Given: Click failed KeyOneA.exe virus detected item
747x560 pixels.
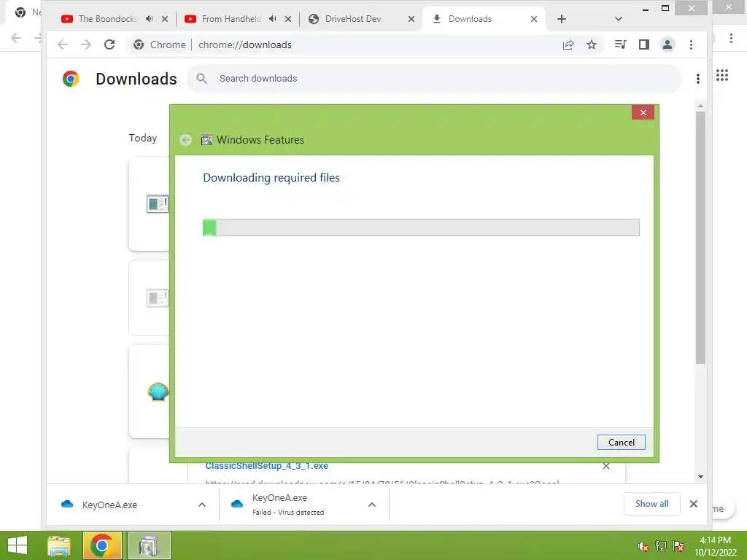Looking at the screenshot, I should [288, 505].
